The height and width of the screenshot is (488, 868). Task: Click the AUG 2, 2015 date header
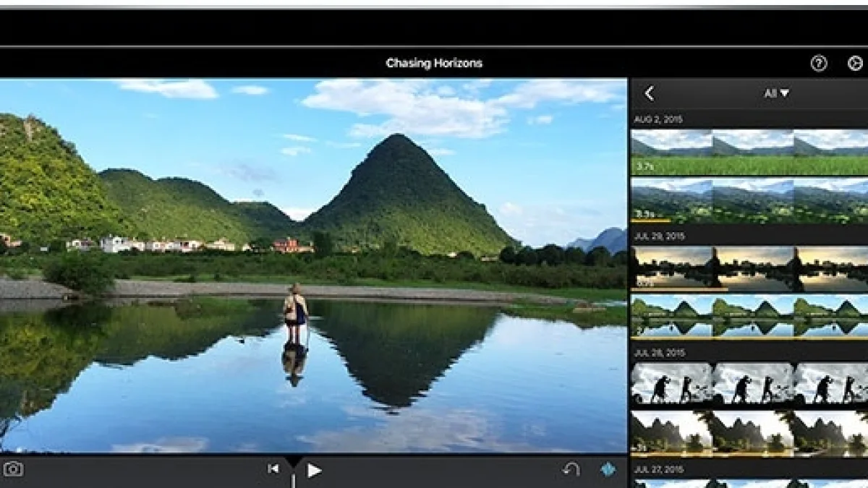coord(658,119)
